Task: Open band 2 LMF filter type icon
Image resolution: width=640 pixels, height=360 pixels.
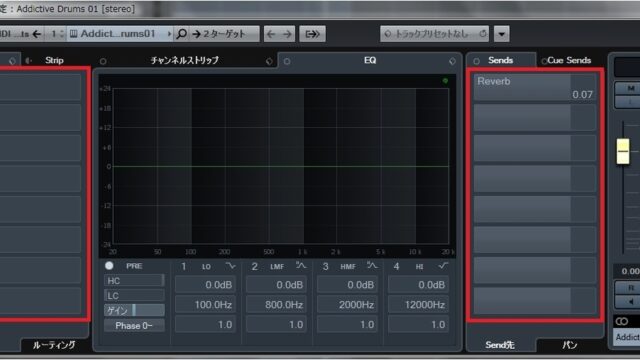Action: coord(301,266)
